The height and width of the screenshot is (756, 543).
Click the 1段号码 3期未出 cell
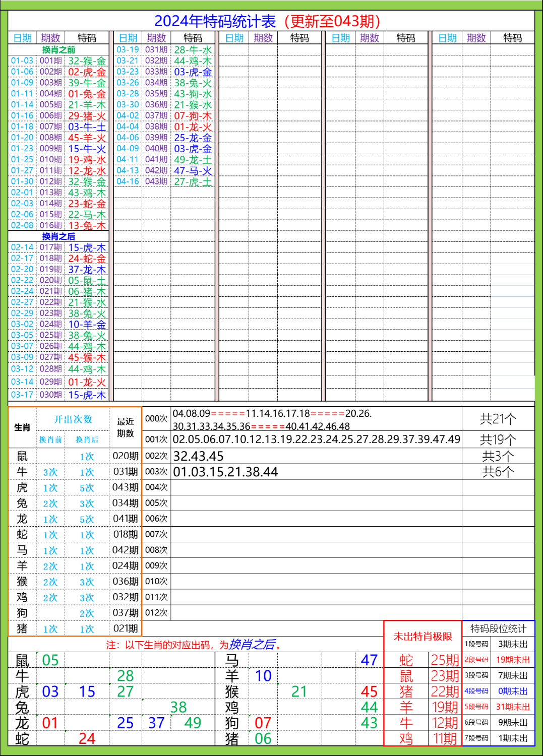(498, 643)
